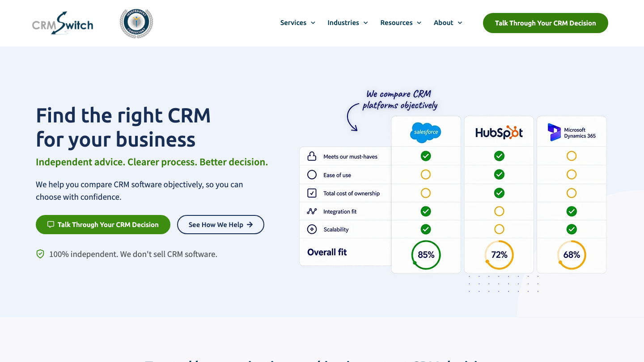The image size is (644, 362).
Task: Click Dynamics 365 green check for Integration fit
Action: pyautogui.click(x=572, y=211)
